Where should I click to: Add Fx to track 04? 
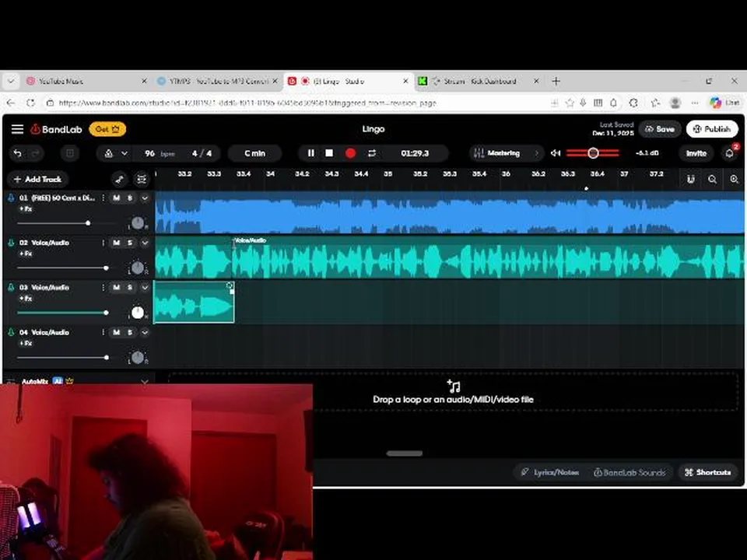[26, 343]
